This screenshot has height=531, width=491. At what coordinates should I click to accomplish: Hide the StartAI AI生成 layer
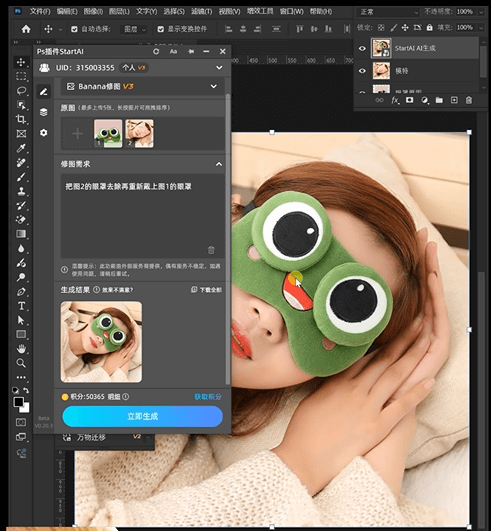point(362,48)
